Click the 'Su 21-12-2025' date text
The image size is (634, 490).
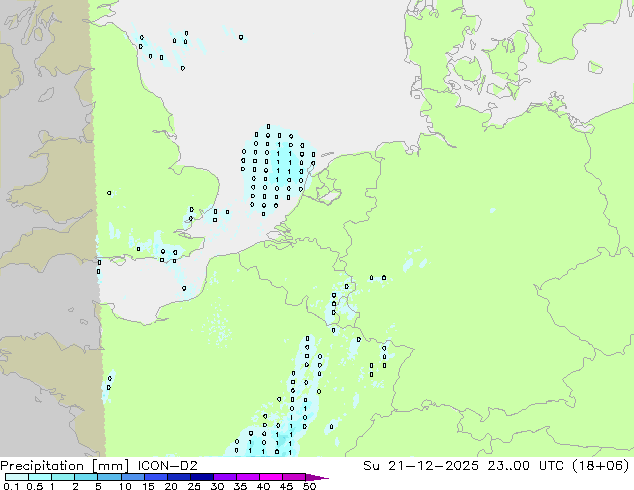pyautogui.click(x=421, y=466)
